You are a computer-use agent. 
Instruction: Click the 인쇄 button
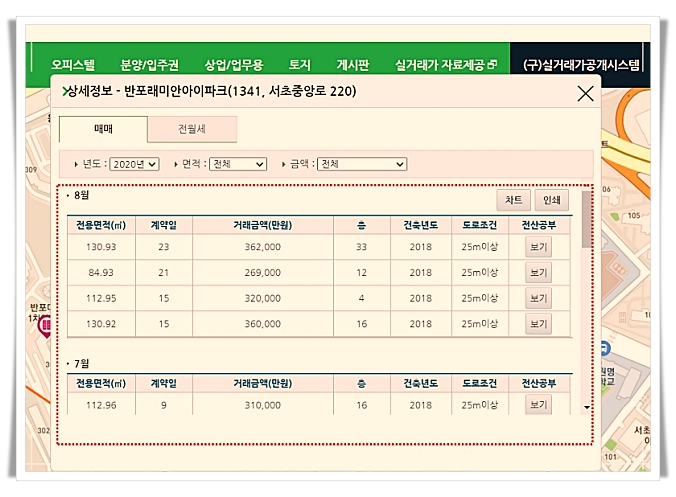tap(552, 200)
